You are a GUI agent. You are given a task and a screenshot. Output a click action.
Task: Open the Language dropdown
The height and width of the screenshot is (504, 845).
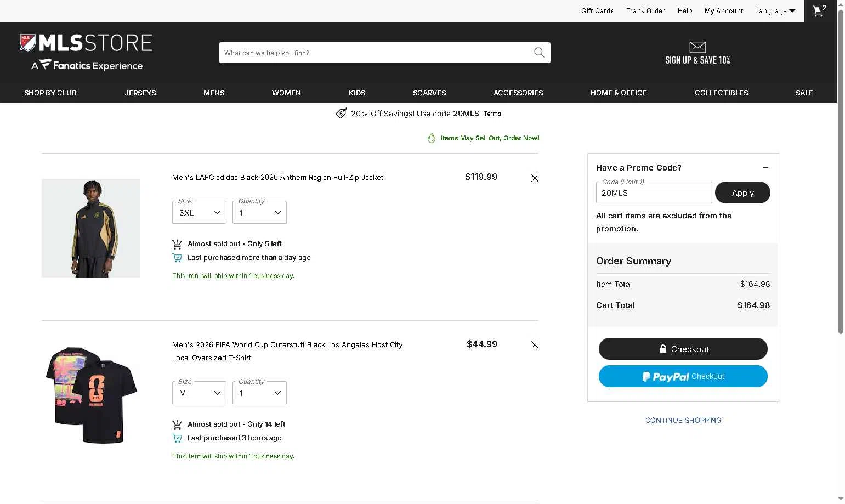tap(775, 11)
